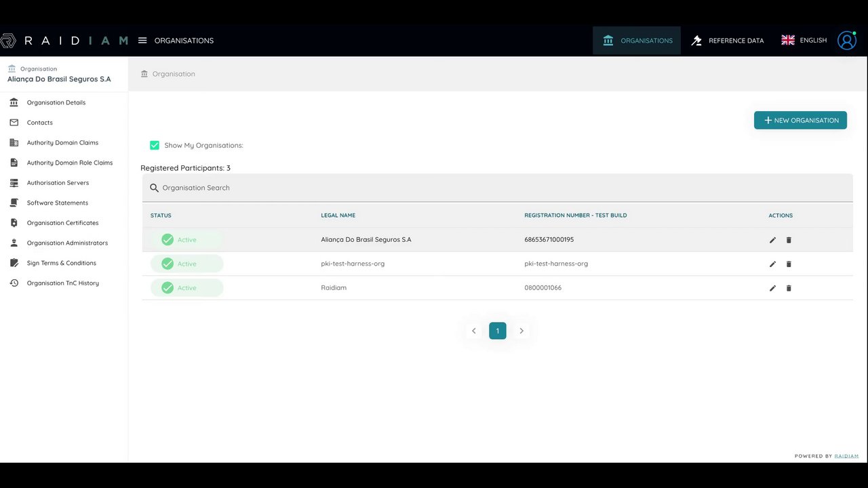Click the Reference Data gavel icon
Image resolution: width=868 pixels, height=488 pixels.
tap(696, 41)
